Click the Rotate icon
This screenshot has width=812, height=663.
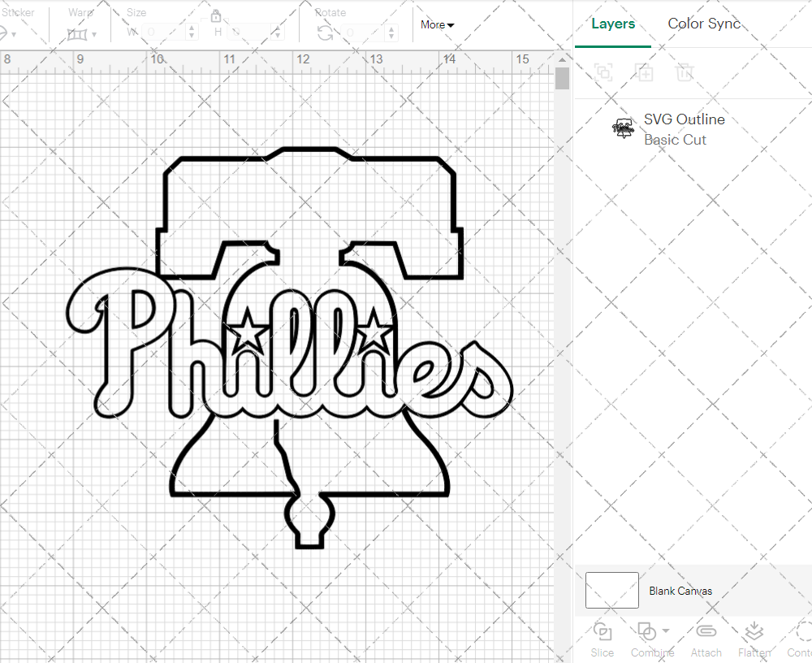pos(326,33)
